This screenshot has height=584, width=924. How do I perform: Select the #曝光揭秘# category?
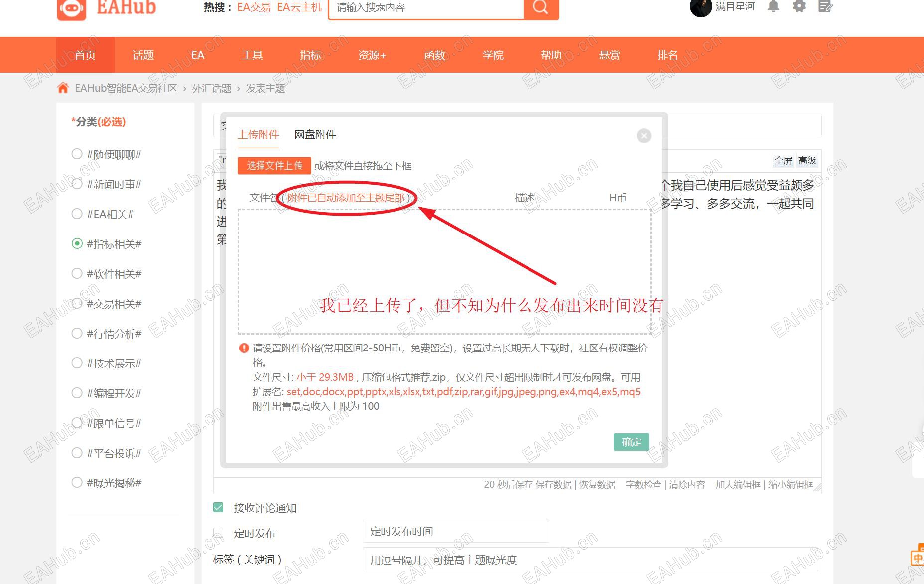click(77, 483)
